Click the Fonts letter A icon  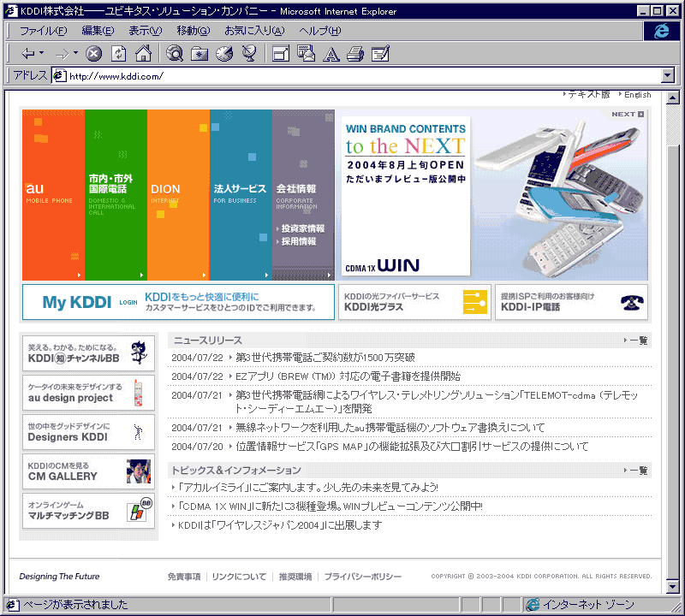pyautogui.click(x=331, y=54)
